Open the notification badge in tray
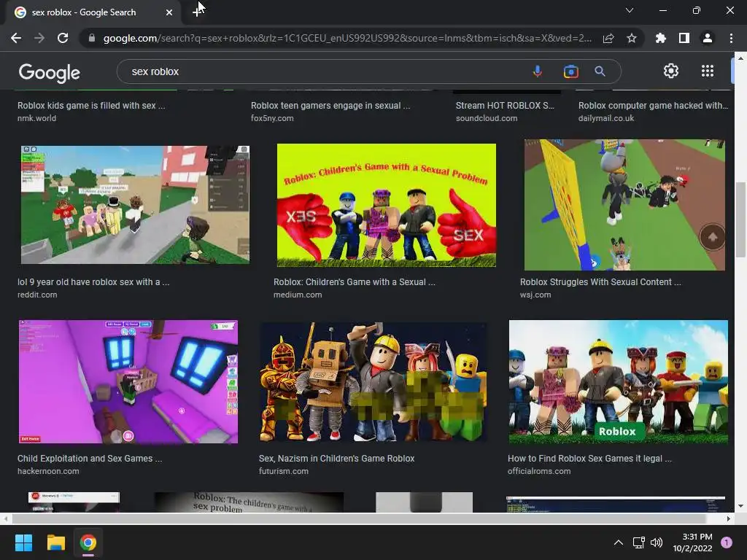The height and width of the screenshot is (560, 747). coord(727,542)
